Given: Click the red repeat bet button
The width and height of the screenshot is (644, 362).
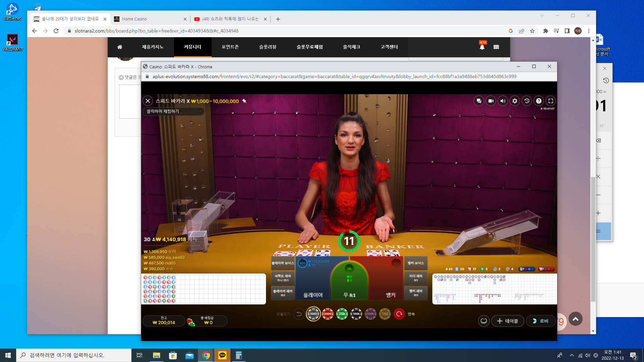Looking at the screenshot, I should coord(399,314).
